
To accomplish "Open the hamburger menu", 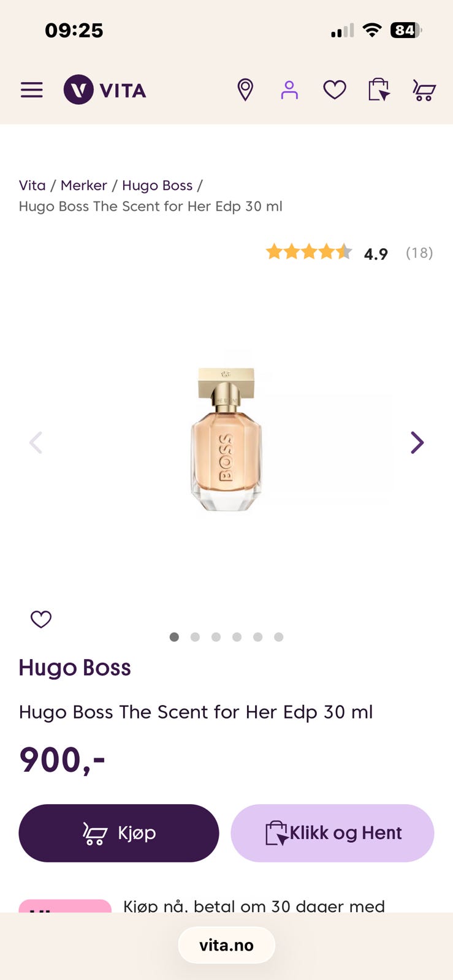I will tap(32, 90).
